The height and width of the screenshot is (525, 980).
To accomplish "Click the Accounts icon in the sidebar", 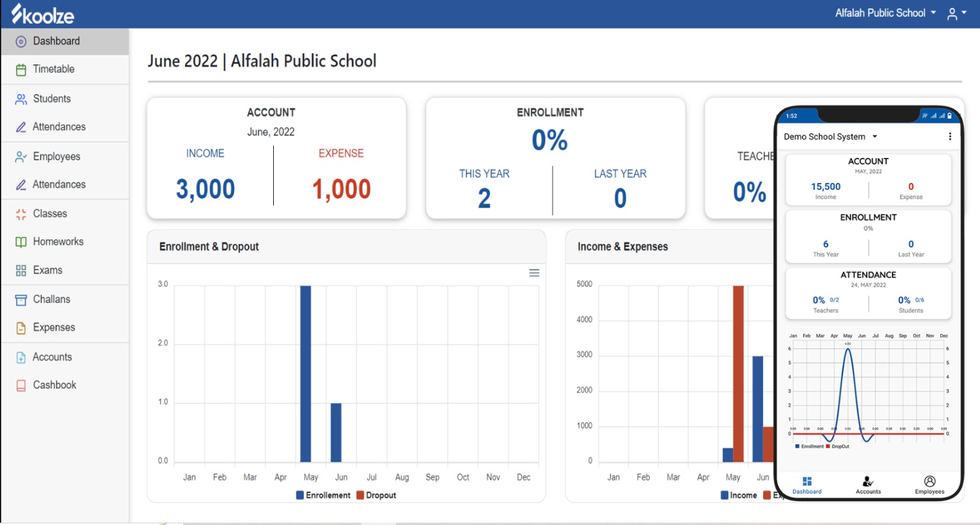I will click(21, 358).
